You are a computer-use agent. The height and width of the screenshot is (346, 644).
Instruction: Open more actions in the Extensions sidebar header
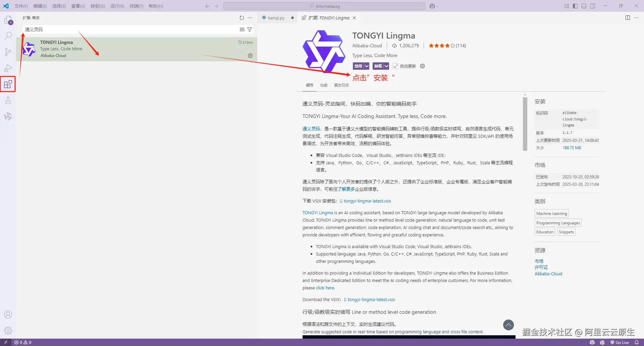click(x=250, y=18)
